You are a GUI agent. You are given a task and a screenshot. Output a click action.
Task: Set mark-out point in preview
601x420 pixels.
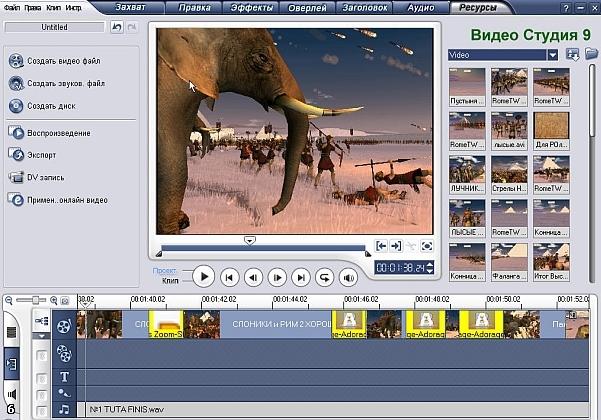[395, 246]
